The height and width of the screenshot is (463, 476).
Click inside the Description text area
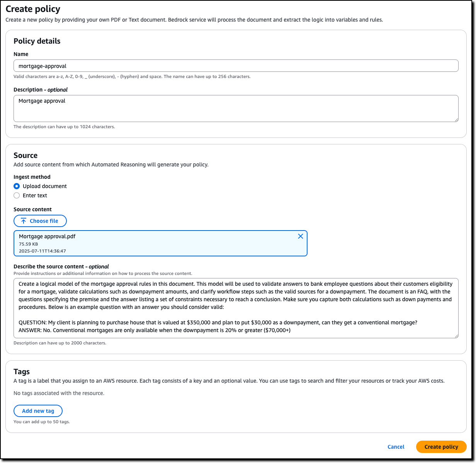236,108
